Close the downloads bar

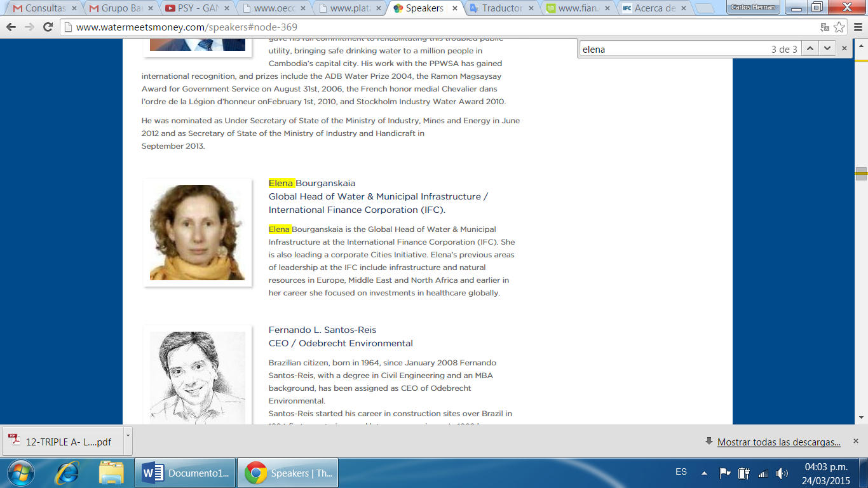pyautogui.click(x=856, y=441)
